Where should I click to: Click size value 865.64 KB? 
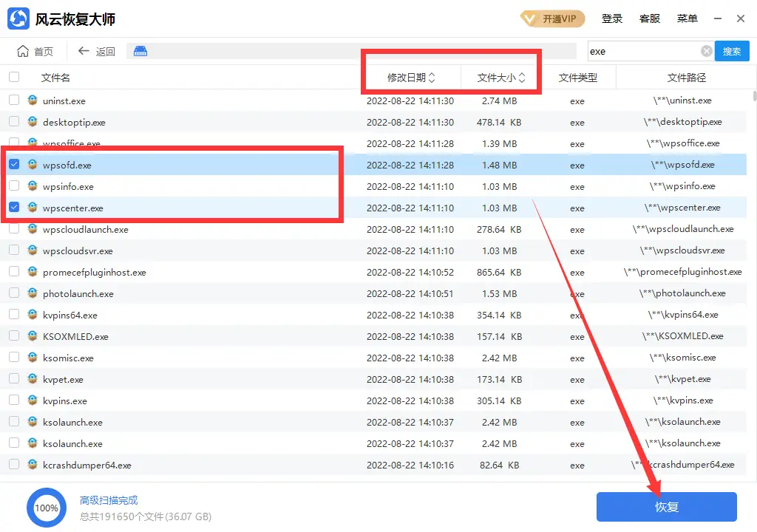pos(499,272)
